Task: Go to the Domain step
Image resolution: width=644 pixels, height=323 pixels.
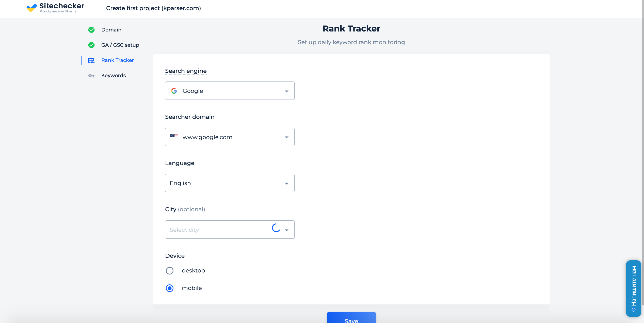Action: tap(111, 30)
